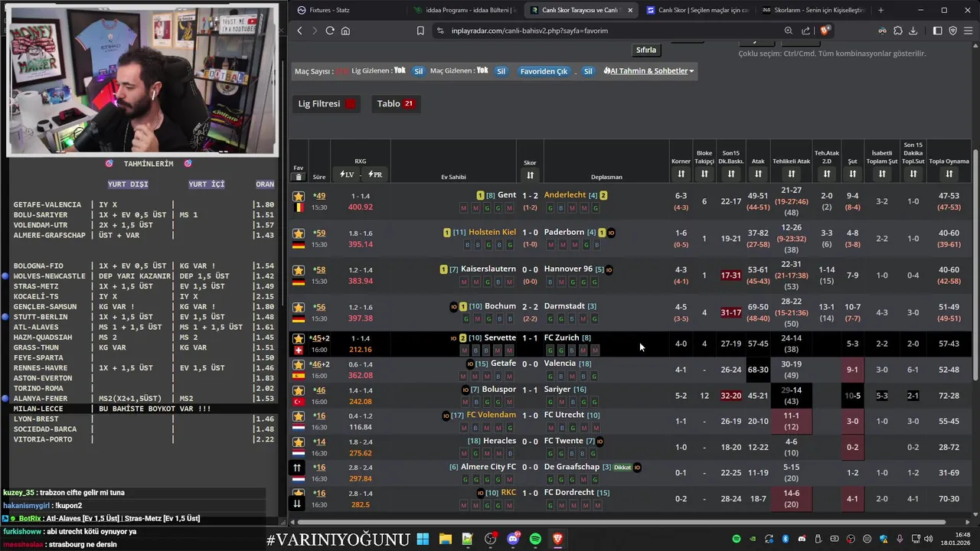Toggle the browser sidebar panel
This screenshot has width=980, height=551.
(x=938, y=31)
